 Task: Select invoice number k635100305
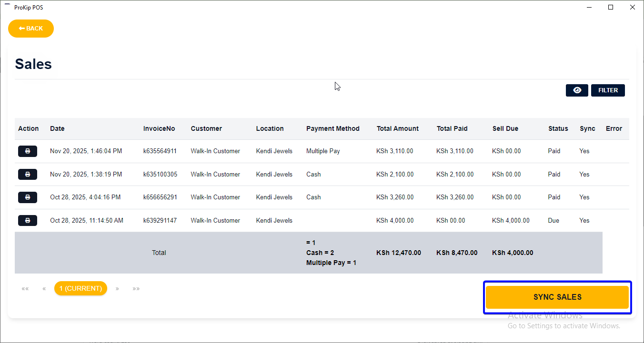click(x=160, y=175)
